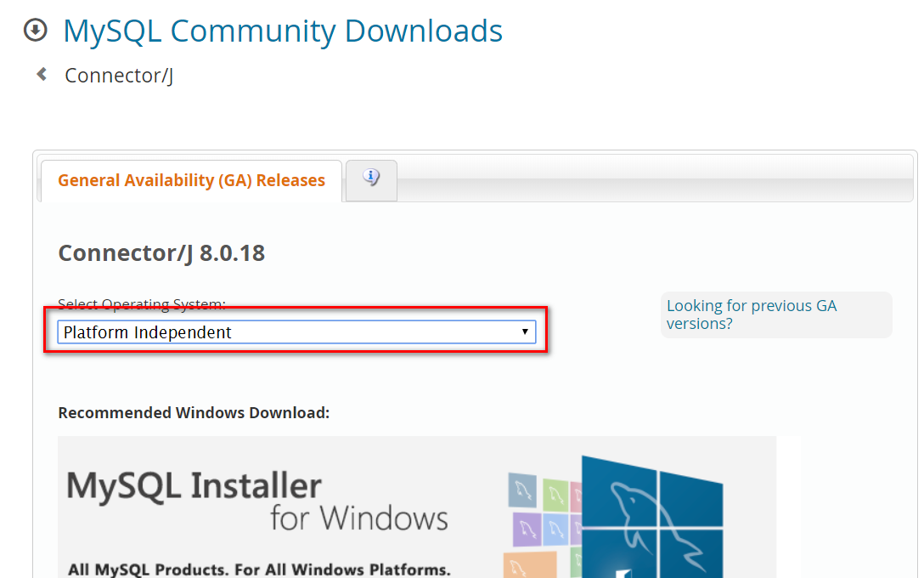Click the Recommended Windows Download label

pyautogui.click(x=194, y=412)
